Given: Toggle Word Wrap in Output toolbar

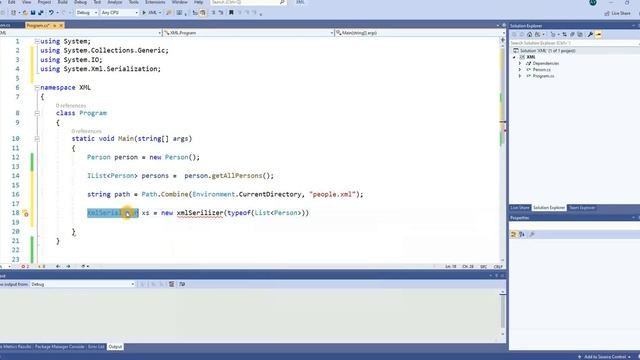Looking at the screenshot, I should click(x=182, y=284).
